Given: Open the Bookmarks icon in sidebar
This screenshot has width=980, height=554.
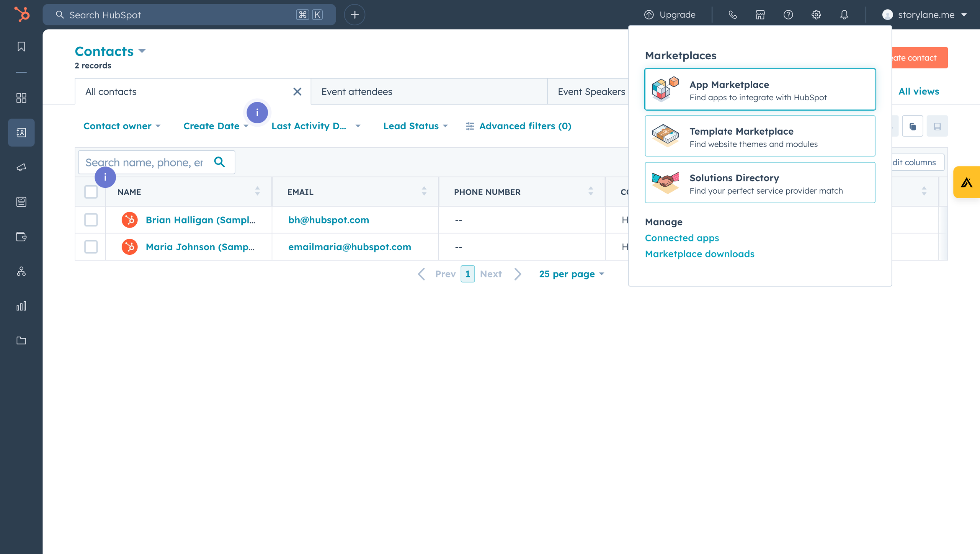Looking at the screenshot, I should 21,47.
